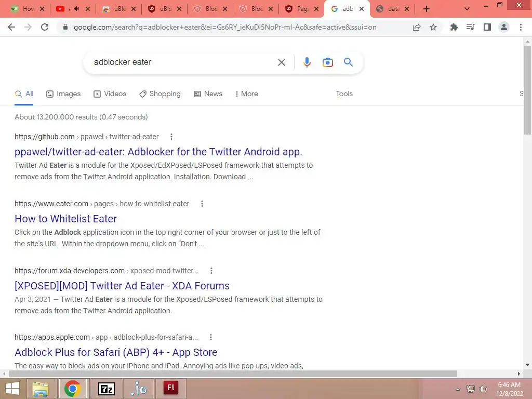This screenshot has height=399, width=532.
Task: Switch to News results
Action: point(208,94)
